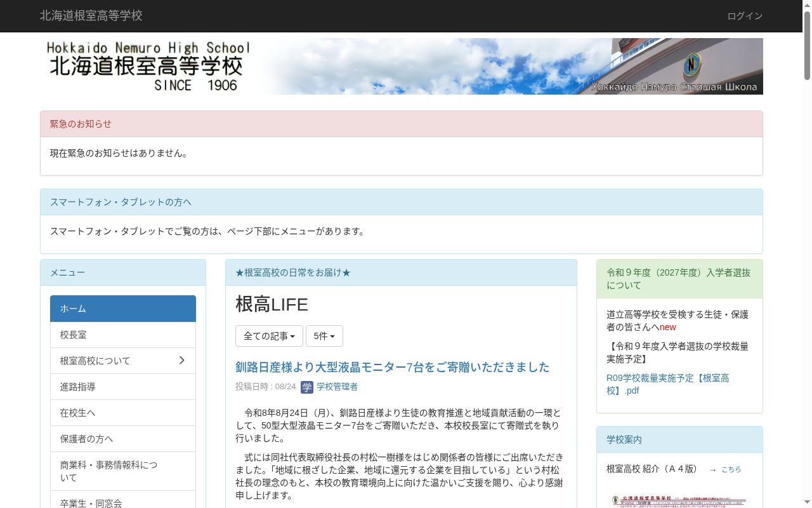
Task: Click the スマートフォン・タブレットの方へ panel heading
Action: 402,202
